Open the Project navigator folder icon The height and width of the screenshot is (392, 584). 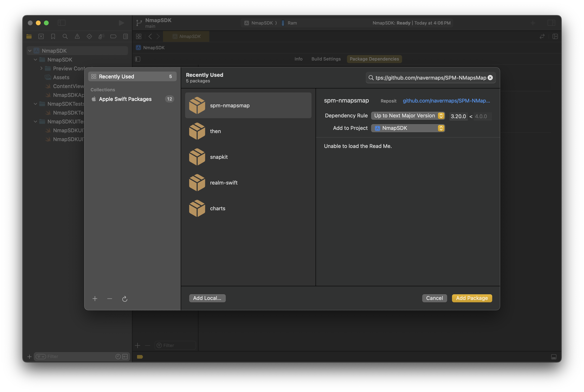point(29,37)
